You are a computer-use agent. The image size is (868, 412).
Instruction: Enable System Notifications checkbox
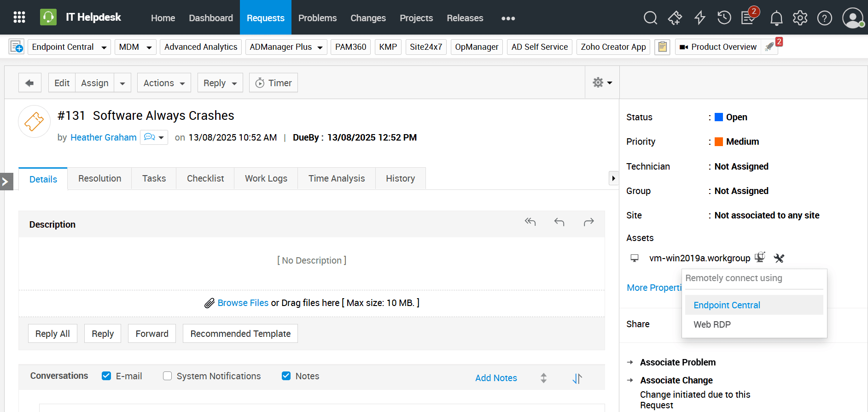pos(168,376)
